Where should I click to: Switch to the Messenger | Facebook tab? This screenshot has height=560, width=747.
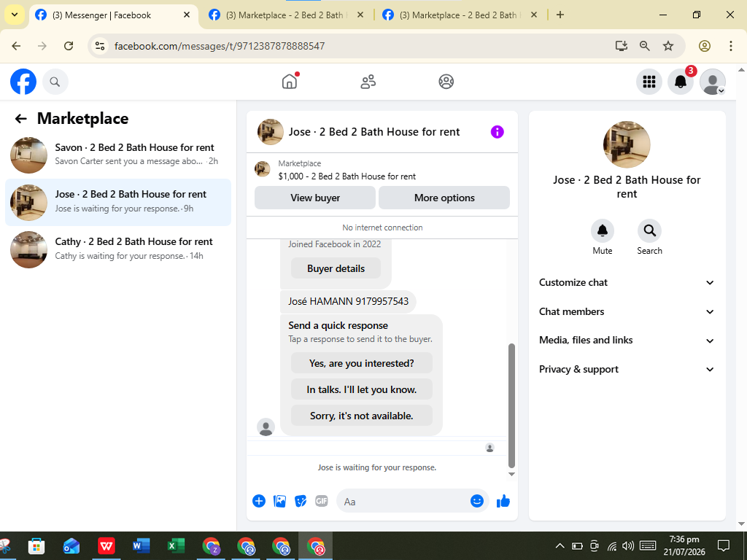click(x=113, y=15)
